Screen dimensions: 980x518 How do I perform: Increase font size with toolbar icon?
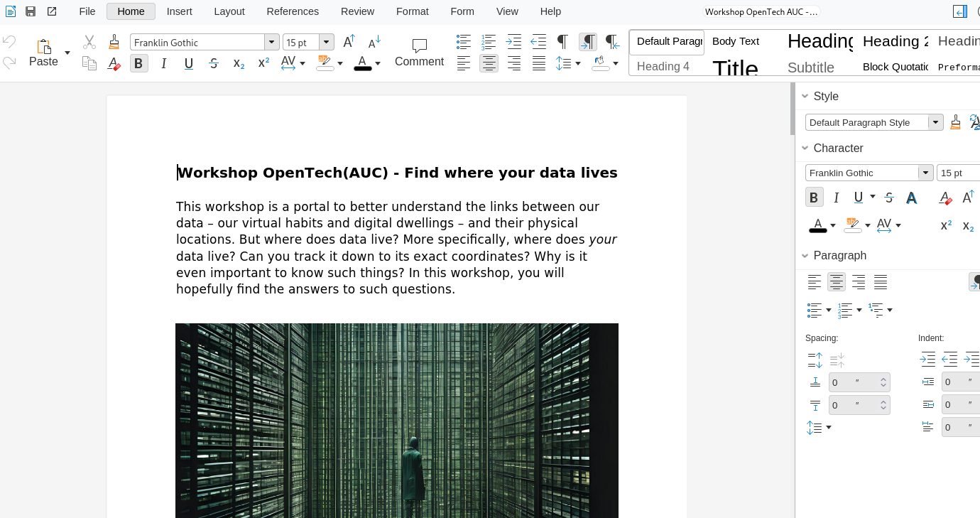349,42
